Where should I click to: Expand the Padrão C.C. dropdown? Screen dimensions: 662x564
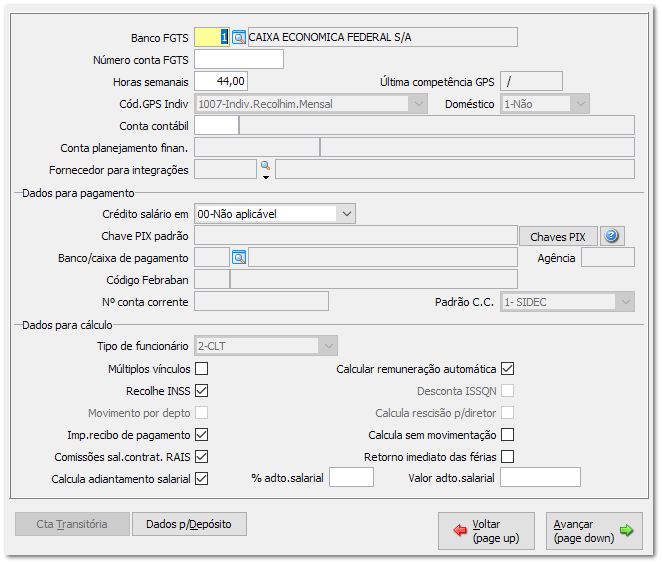tap(625, 301)
